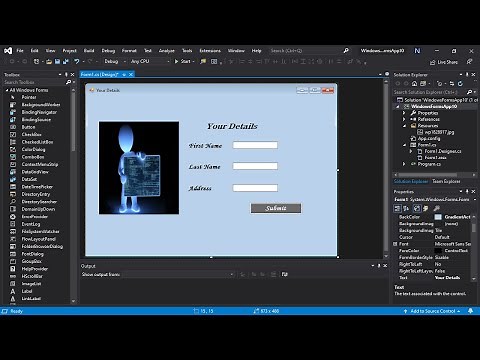The width and height of the screenshot is (480, 360).
Task: Click the Undo toolbar icon
Action: 77,62
